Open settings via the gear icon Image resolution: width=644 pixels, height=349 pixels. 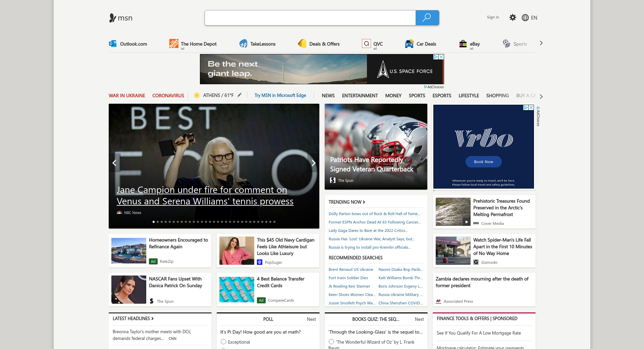tap(513, 17)
